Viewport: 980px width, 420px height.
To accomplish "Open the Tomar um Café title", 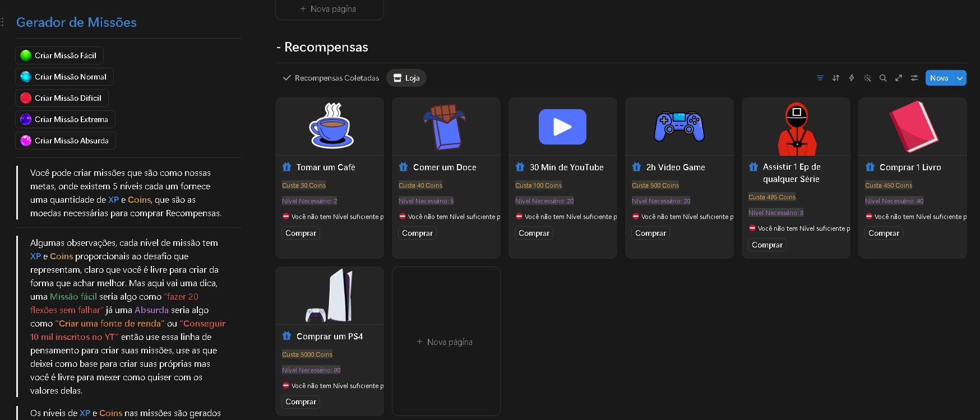I will click(x=326, y=167).
